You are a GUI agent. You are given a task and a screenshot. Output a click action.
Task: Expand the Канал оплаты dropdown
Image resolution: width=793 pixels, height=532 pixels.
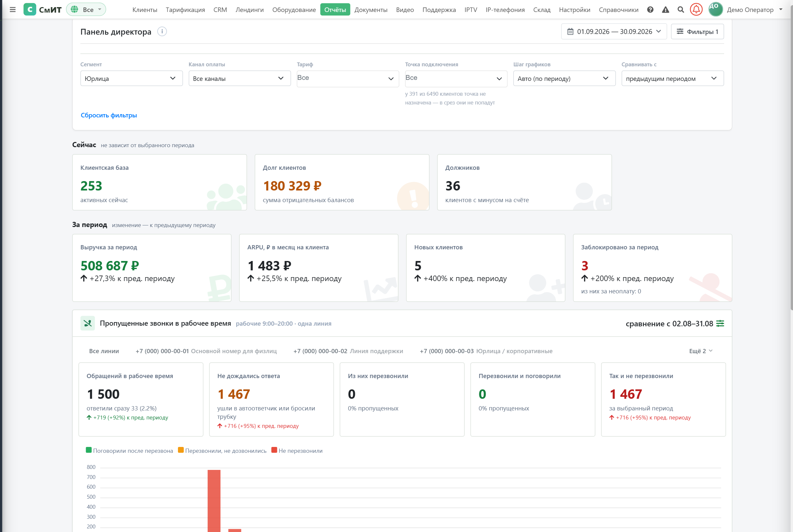coord(239,78)
